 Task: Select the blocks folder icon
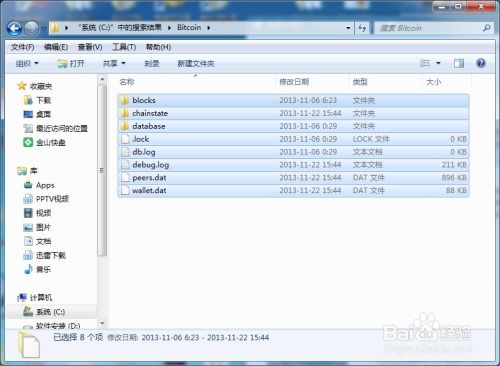[x=125, y=100]
